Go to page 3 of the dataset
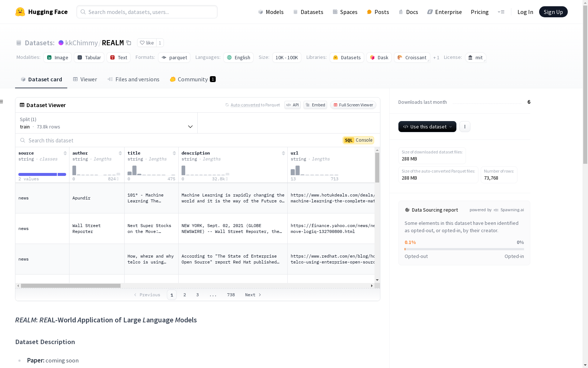The image size is (588, 368). (197, 295)
